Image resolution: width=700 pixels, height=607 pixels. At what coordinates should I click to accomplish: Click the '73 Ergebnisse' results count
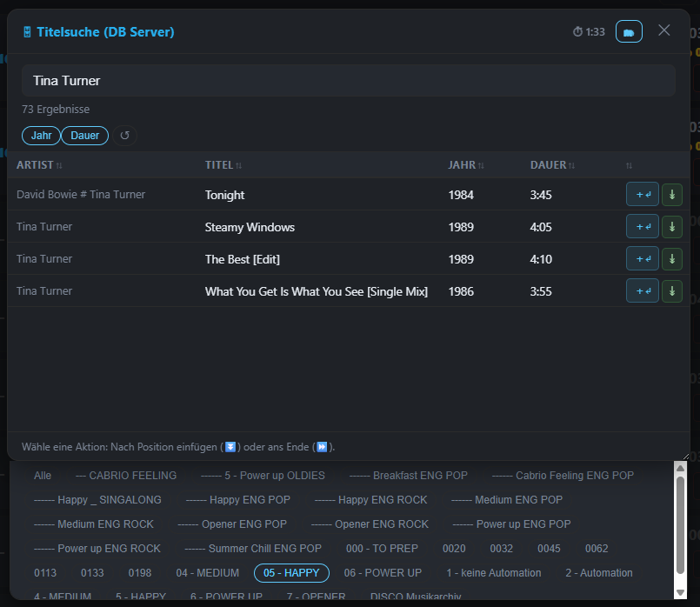tap(56, 110)
